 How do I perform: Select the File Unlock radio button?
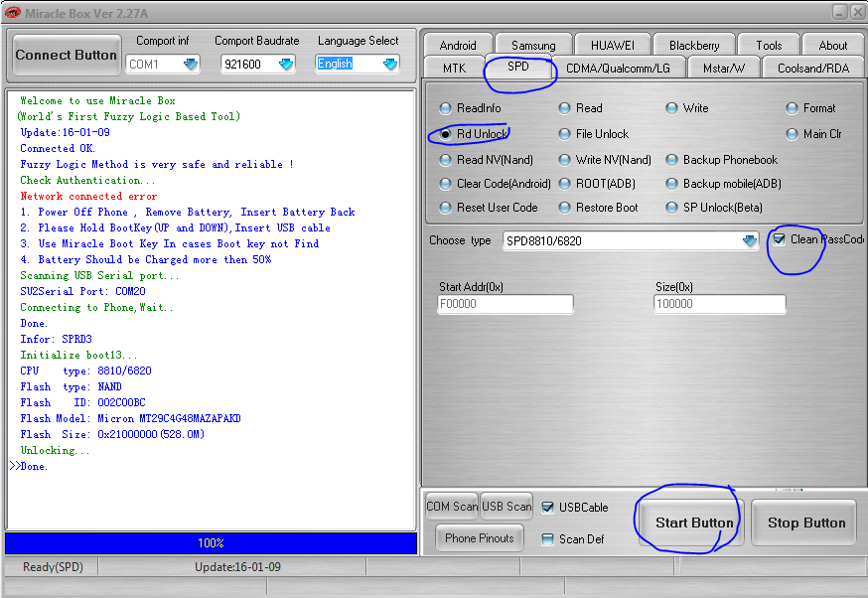pyautogui.click(x=564, y=134)
